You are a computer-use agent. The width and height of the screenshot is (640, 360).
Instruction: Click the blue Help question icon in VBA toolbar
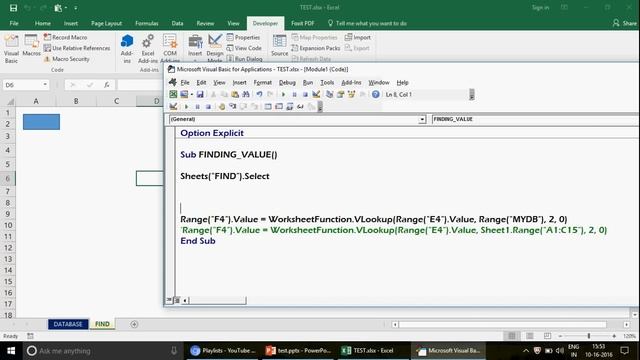tap(376, 94)
